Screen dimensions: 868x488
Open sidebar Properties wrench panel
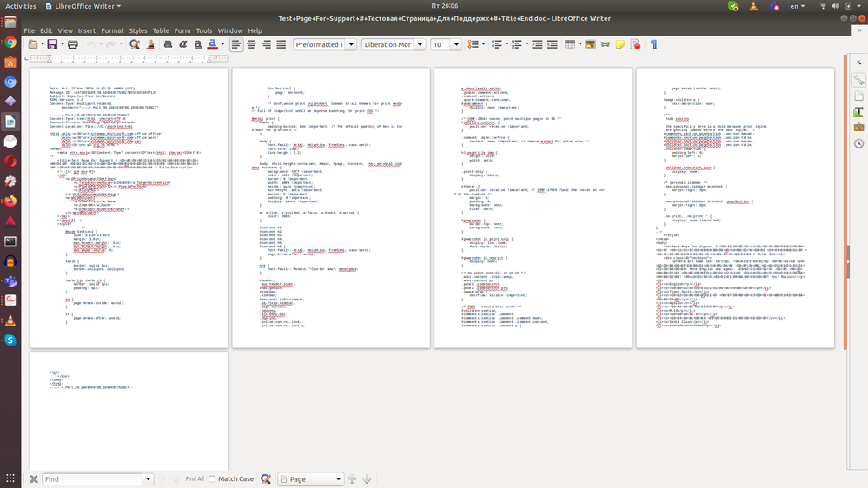point(858,80)
